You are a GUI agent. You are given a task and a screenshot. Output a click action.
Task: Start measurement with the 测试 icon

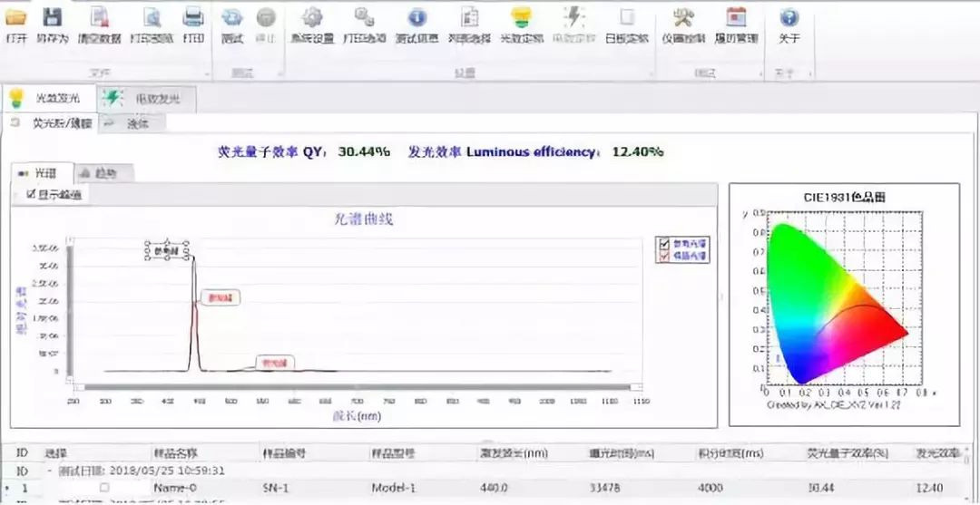(x=232, y=17)
